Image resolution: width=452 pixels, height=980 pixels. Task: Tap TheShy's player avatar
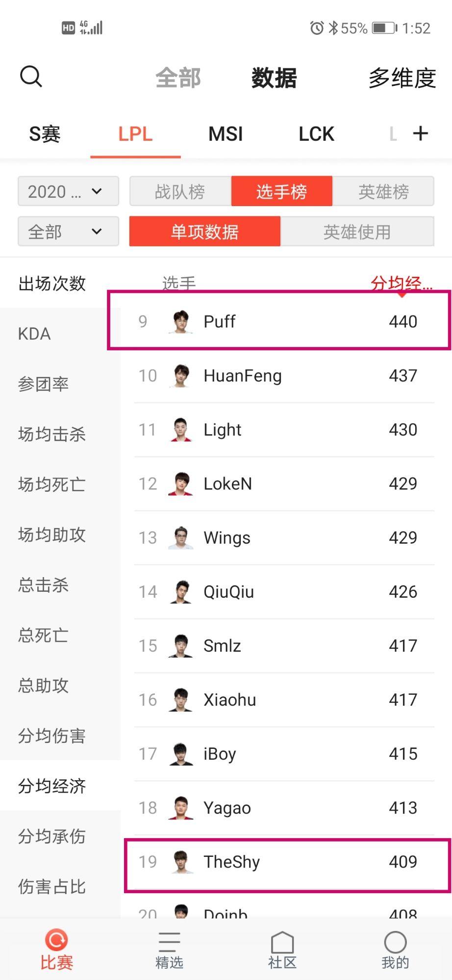tap(181, 862)
